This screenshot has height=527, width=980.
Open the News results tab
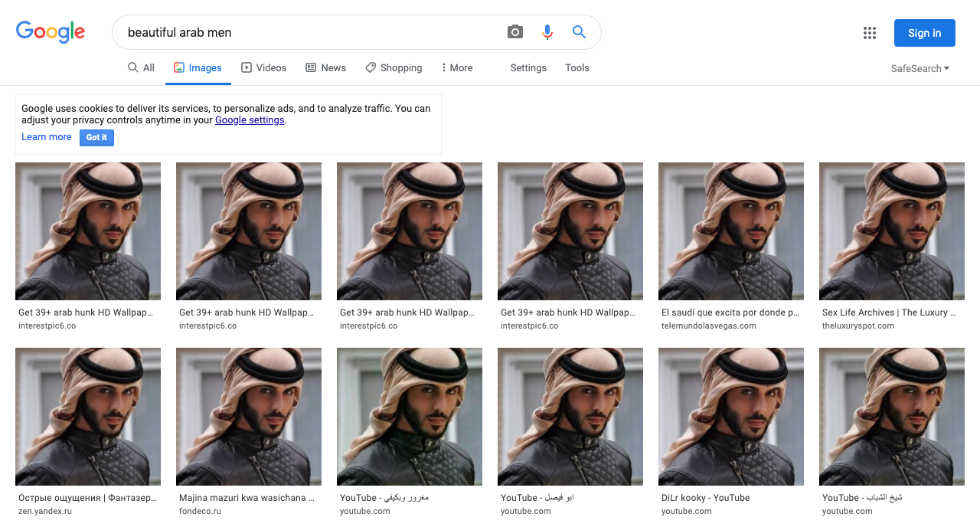point(325,68)
